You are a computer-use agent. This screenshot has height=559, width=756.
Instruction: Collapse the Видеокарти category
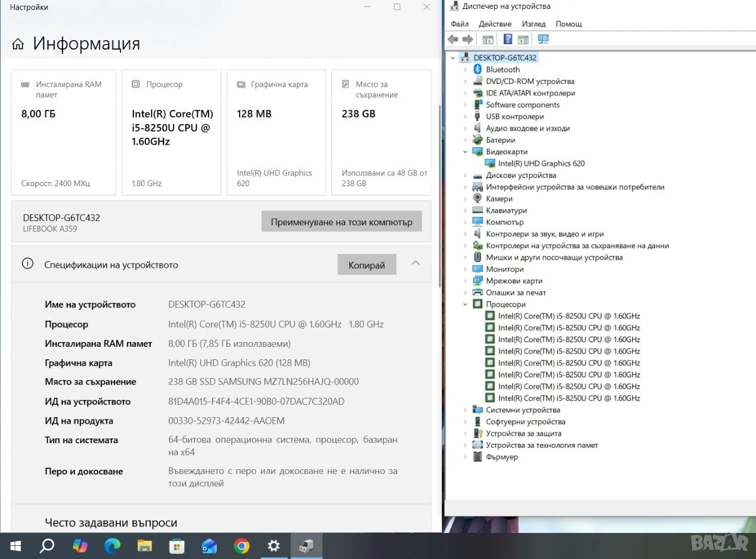tap(465, 152)
